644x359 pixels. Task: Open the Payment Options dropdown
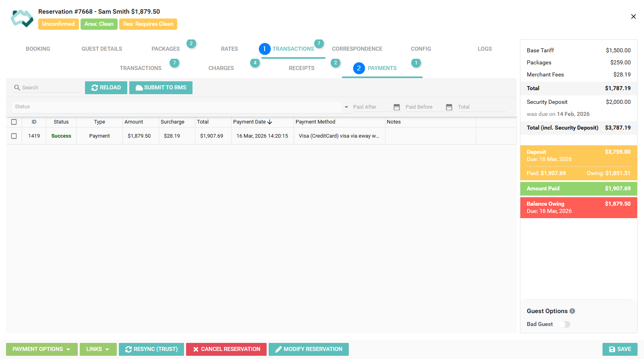(x=41, y=349)
